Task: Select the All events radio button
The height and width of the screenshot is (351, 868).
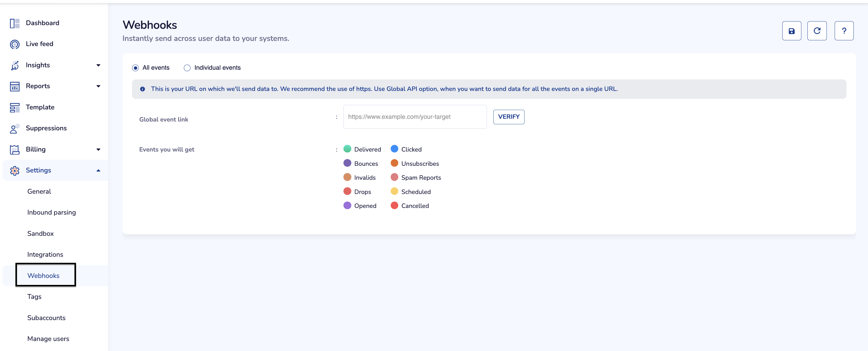Action: (x=135, y=68)
